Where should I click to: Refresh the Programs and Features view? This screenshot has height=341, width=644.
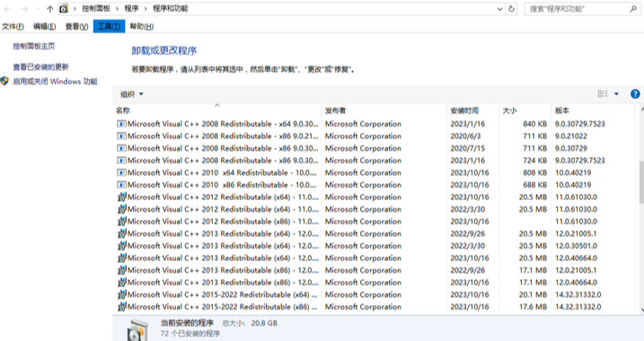tap(511, 9)
